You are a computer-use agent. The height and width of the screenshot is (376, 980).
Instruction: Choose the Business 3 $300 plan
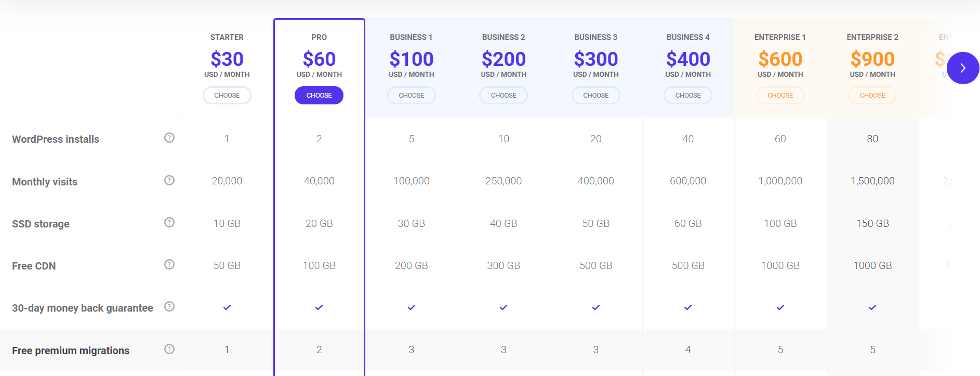(x=596, y=96)
